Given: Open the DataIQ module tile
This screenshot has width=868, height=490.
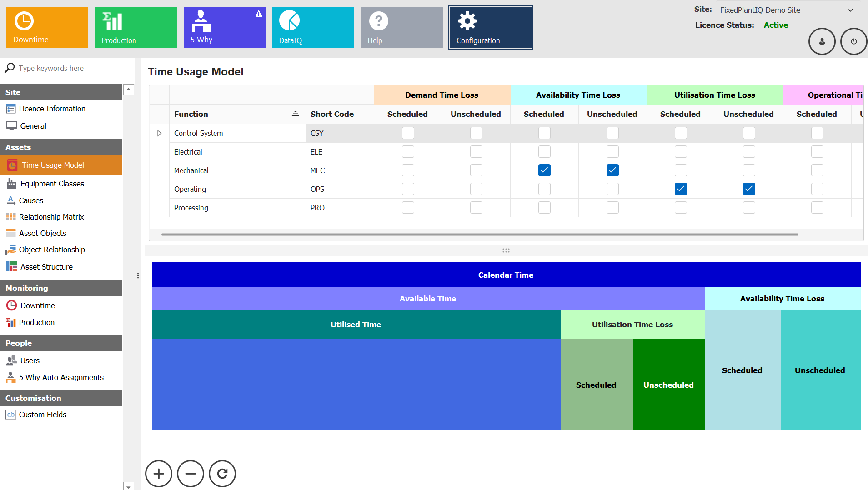Looking at the screenshot, I should pyautogui.click(x=313, y=27).
